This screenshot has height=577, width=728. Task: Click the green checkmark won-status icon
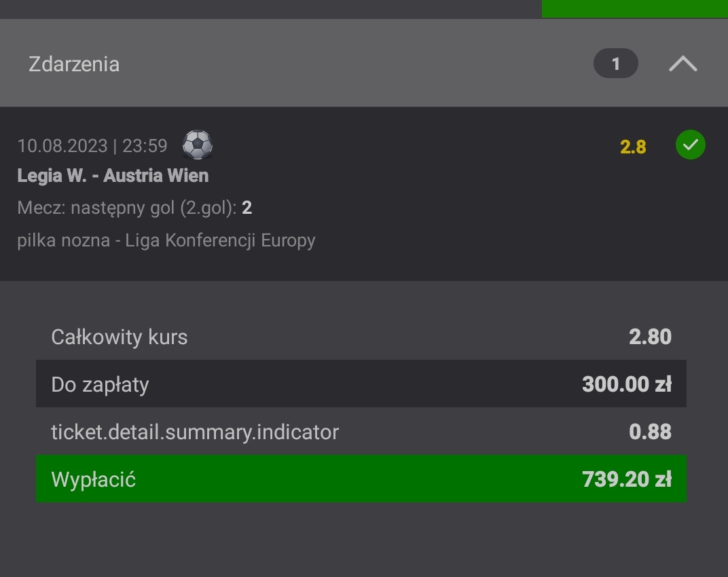point(690,145)
